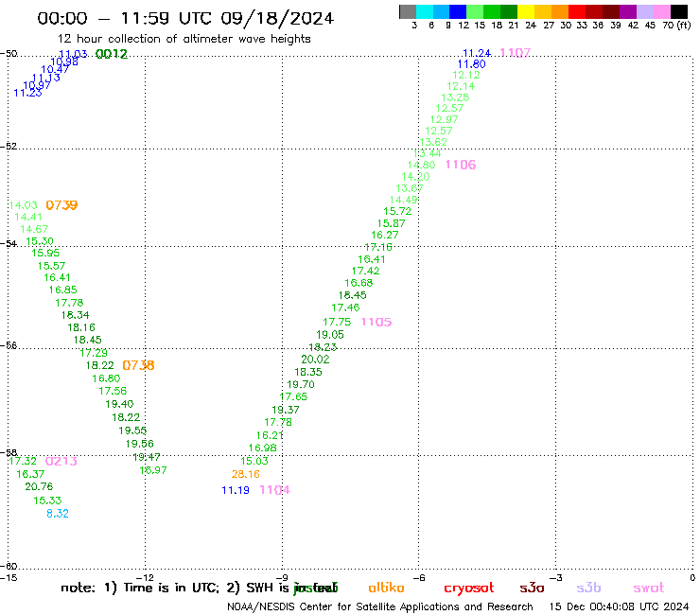Click the gray swatch in the color scale
The height and width of the screenshot is (615, 700).
point(408,11)
